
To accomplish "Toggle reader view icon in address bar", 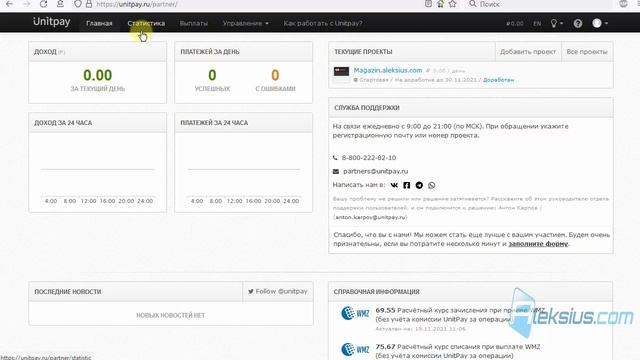I will coord(428,4).
